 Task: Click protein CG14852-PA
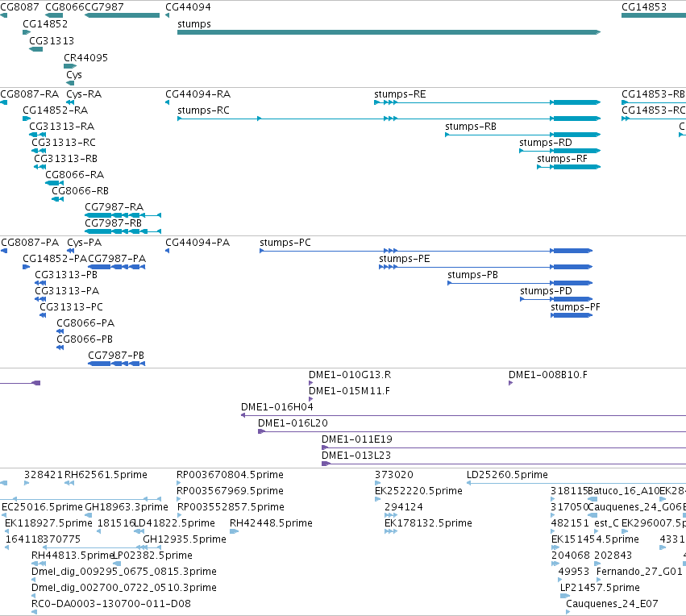coord(27,267)
